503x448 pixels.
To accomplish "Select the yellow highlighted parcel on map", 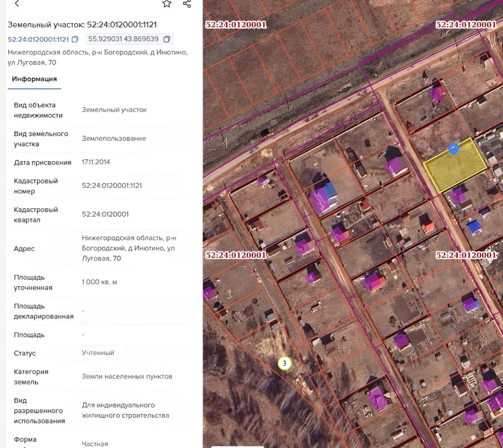I will coord(455,166).
